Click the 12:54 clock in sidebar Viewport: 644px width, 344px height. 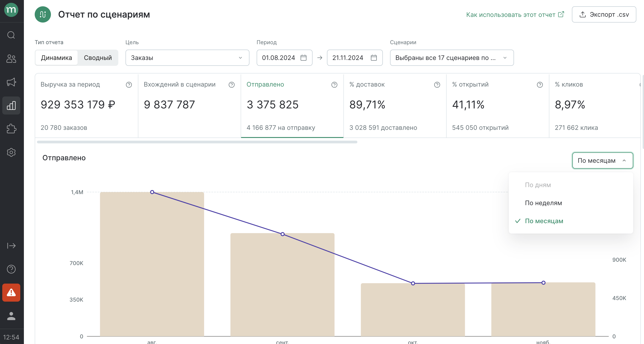tap(11, 337)
